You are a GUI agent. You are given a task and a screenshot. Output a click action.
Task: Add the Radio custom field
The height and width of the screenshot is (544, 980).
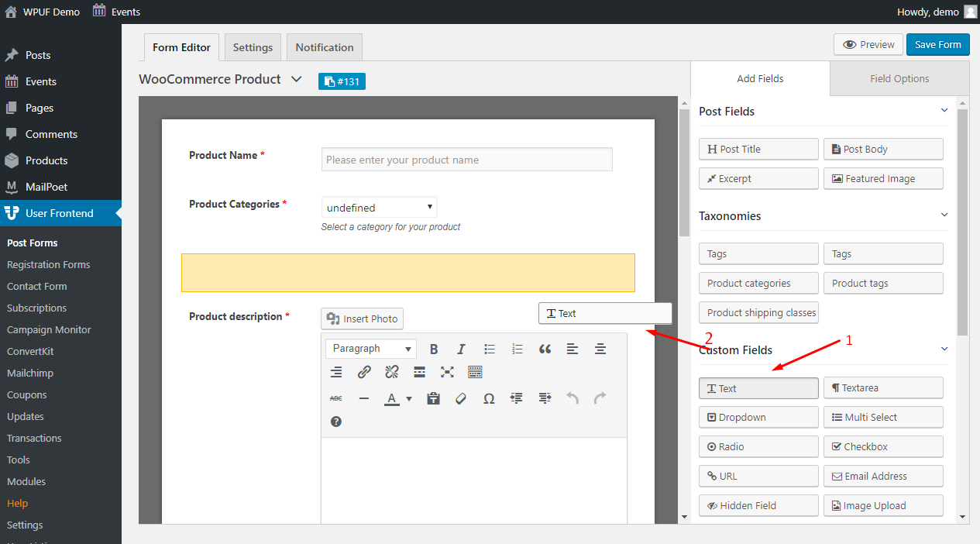tap(758, 446)
